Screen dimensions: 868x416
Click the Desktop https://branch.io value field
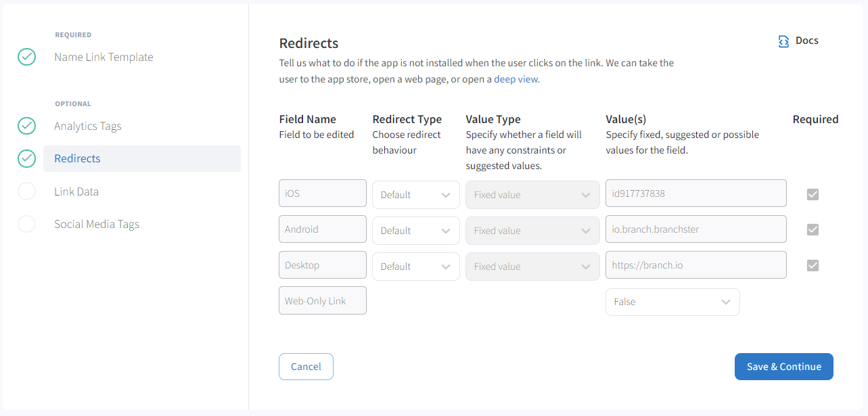coord(695,265)
